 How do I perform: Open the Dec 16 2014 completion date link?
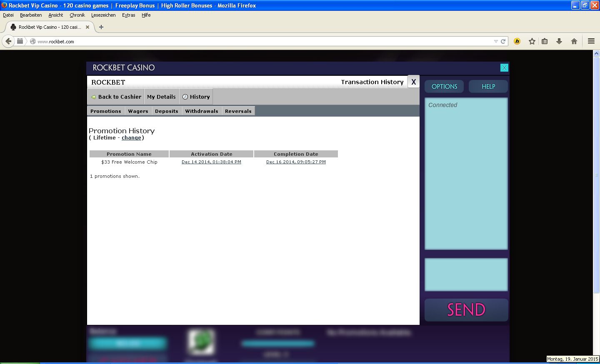click(x=296, y=162)
